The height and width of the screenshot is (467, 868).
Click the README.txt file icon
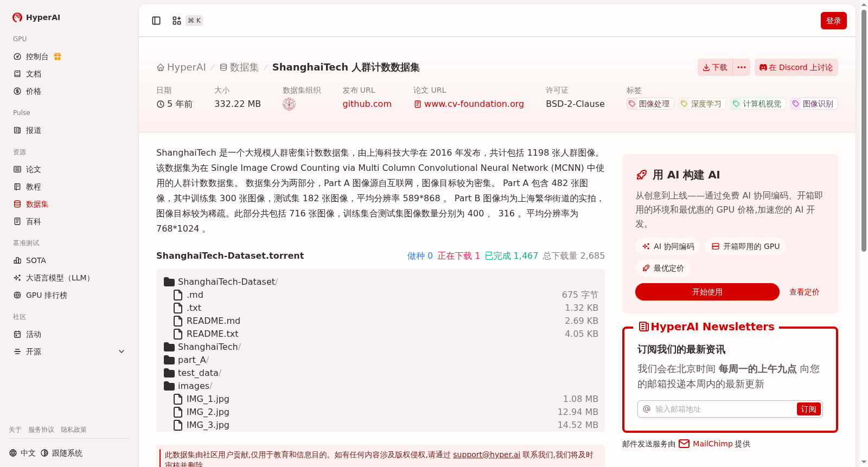tap(178, 334)
